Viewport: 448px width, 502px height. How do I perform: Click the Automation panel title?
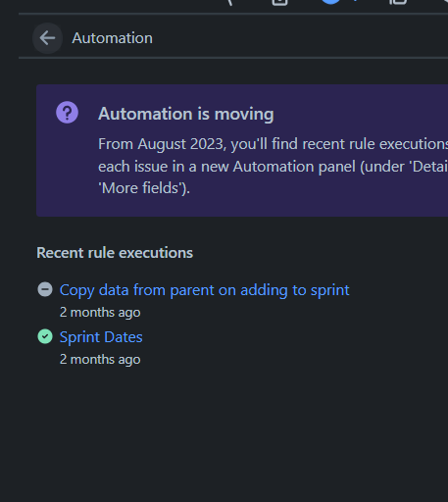112,38
